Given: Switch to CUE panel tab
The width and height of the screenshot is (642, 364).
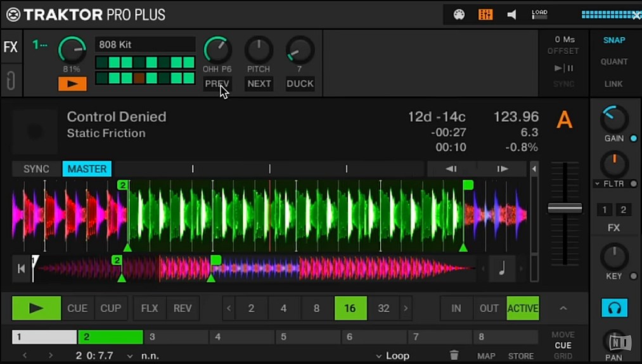Looking at the screenshot, I should coord(563,345).
